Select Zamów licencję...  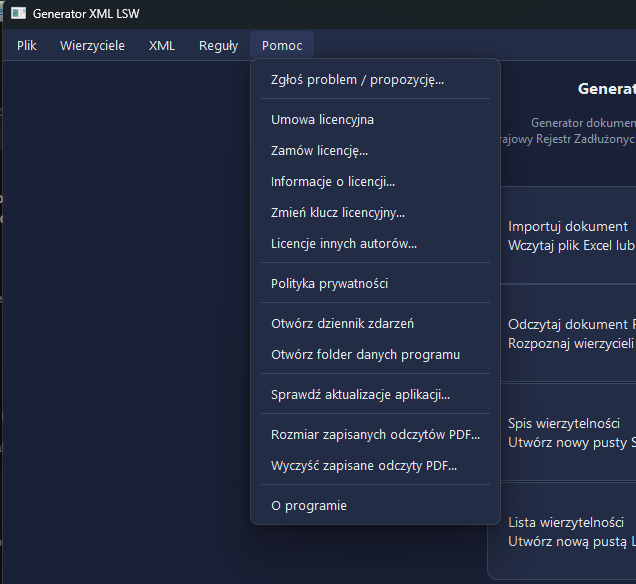pyautogui.click(x=376, y=150)
